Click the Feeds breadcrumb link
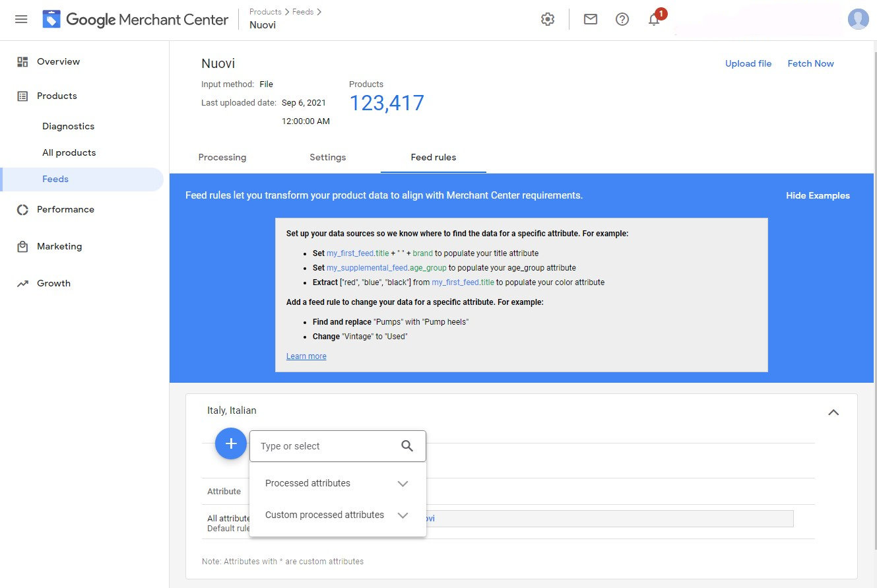Screen dimensions: 877x588 303,12
